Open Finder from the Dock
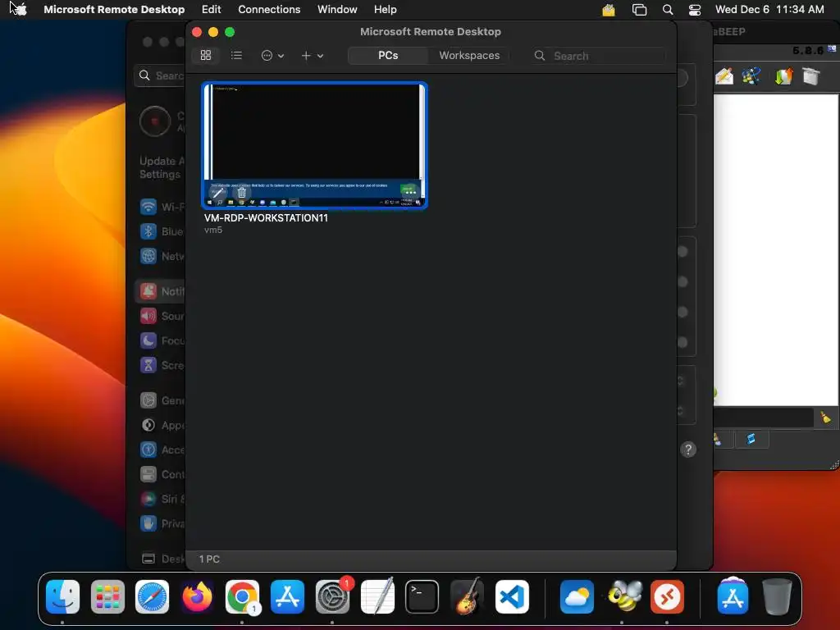Screen dimensions: 840x630 coord(62,596)
